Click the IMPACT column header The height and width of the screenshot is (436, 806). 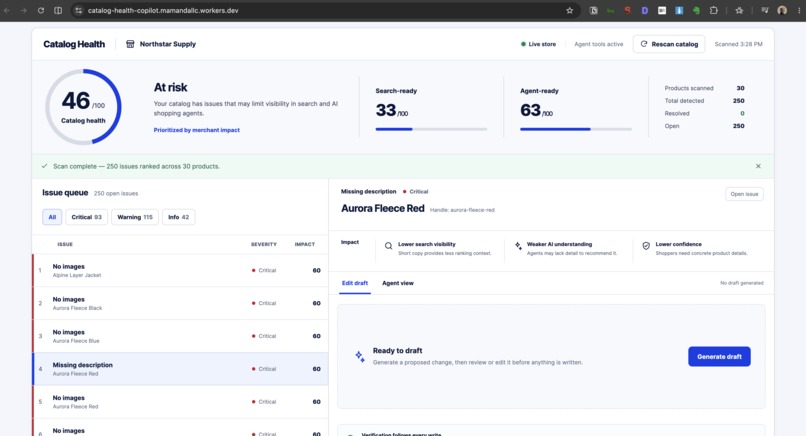[x=305, y=244]
